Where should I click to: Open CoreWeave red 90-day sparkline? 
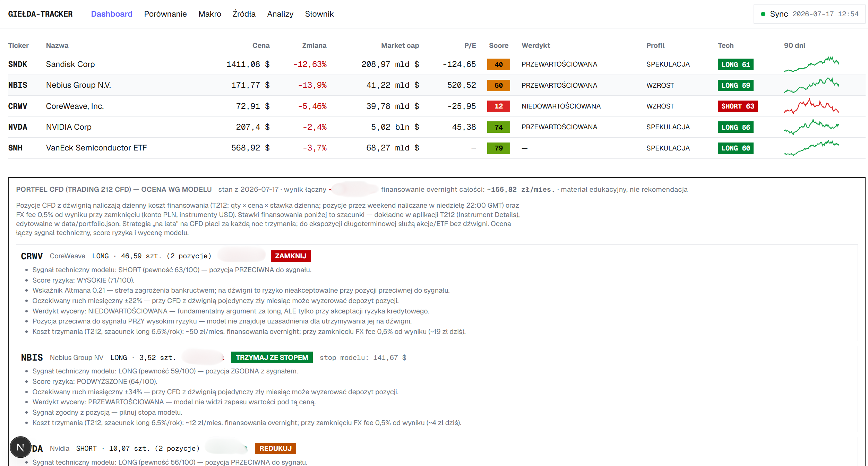tap(811, 106)
